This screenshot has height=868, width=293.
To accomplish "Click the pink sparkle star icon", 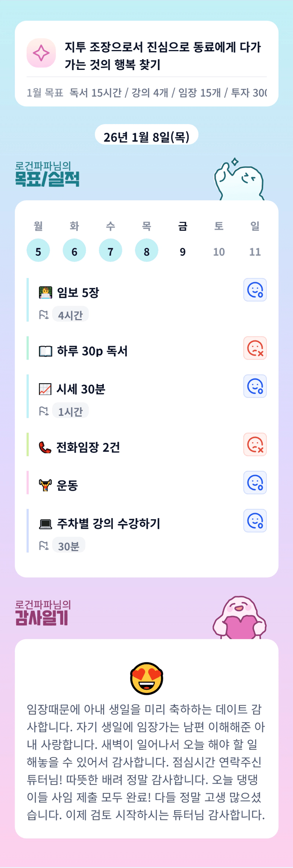I will (41, 53).
